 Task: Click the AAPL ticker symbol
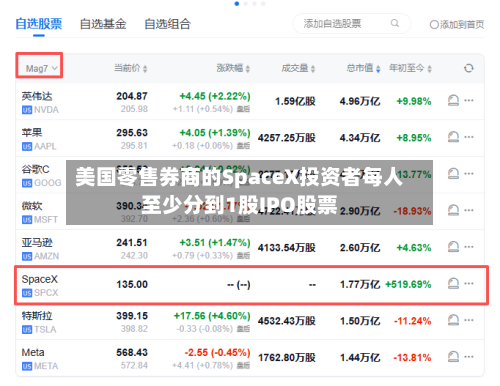point(45,146)
